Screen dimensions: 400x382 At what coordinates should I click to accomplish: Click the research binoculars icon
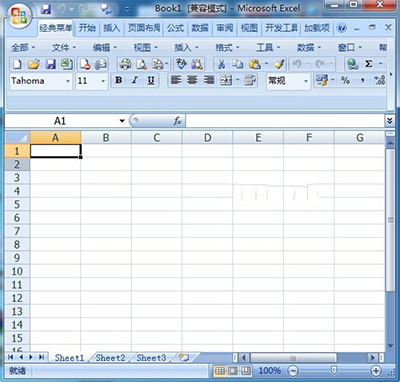[197, 64]
